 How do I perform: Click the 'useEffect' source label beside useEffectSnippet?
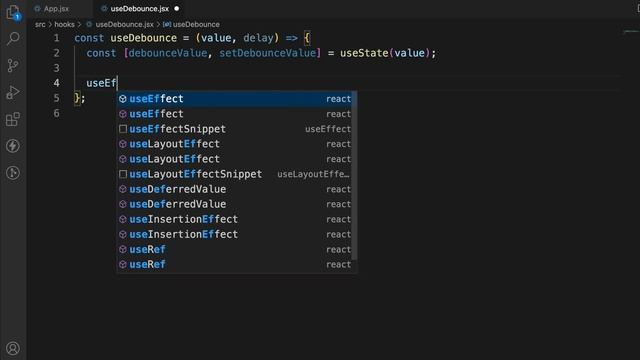tap(328, 129)
